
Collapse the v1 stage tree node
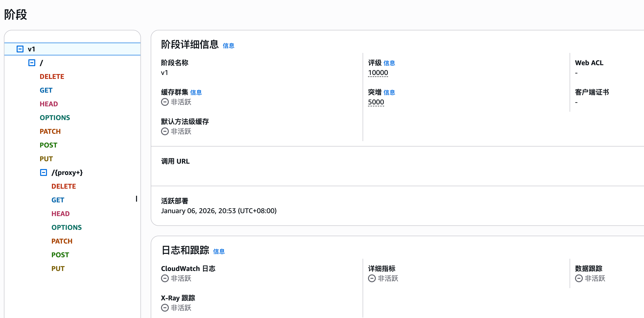click(20, 49)
